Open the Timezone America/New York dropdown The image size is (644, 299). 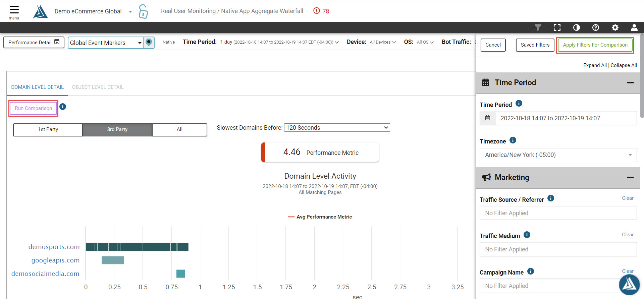(558, 155)
